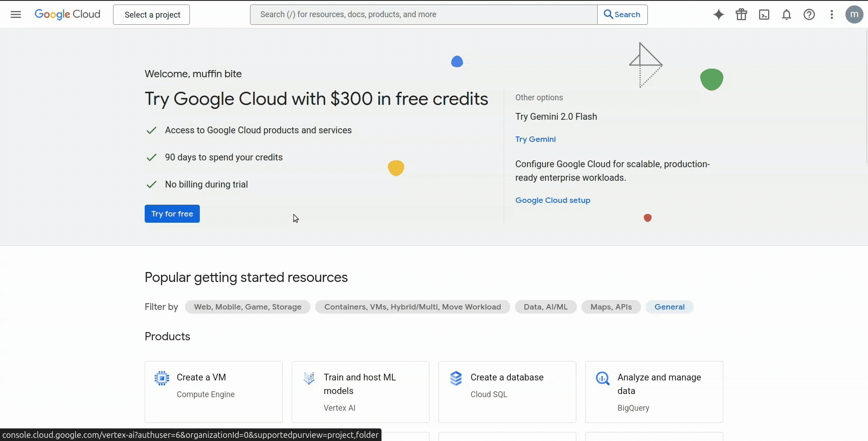This screenshot has width=868, height=441.
Task: Open the three-dot settings and utilities menu
Action: (832, 14)
